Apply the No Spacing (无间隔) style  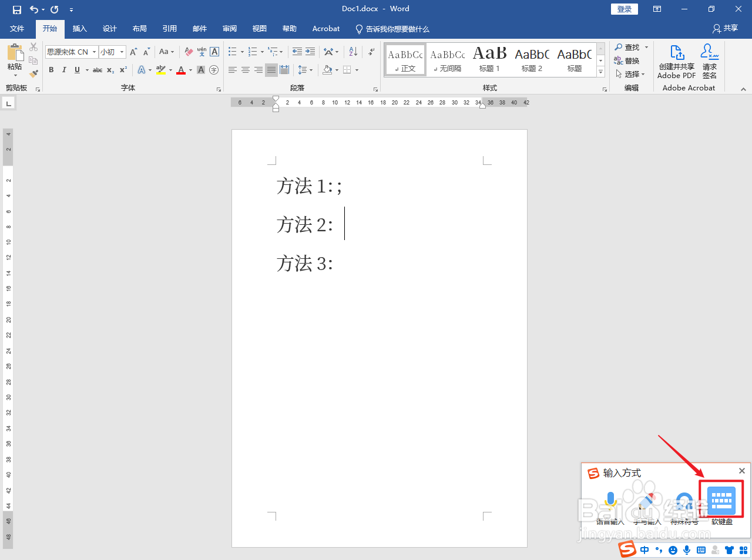click(x=447, y=59)
